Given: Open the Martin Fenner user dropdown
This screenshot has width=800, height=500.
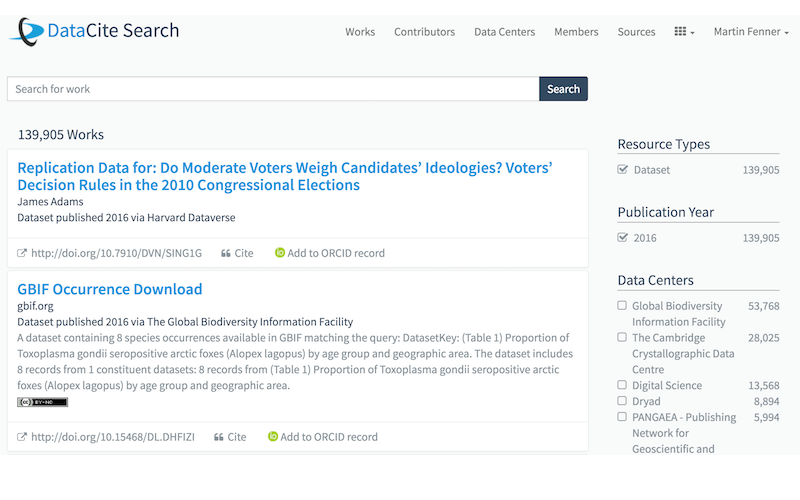Looking at the screenshot, I should point(751,32).
